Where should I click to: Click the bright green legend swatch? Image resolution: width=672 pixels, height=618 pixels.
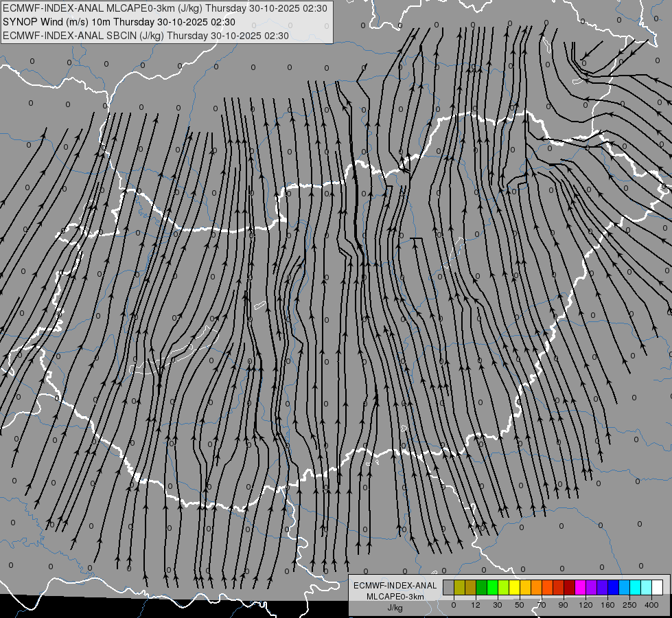(492, 587)
